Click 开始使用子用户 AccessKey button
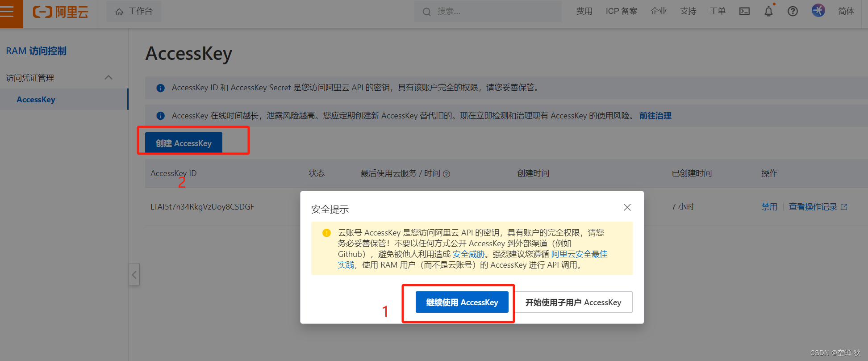The height and width of the screenshot is (361, 868). [x=573, y=302]
